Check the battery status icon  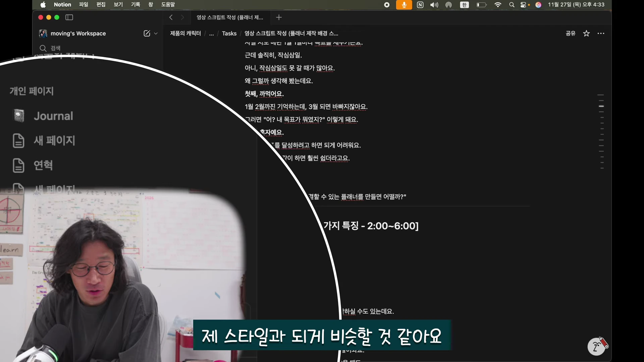click(482, 5)
